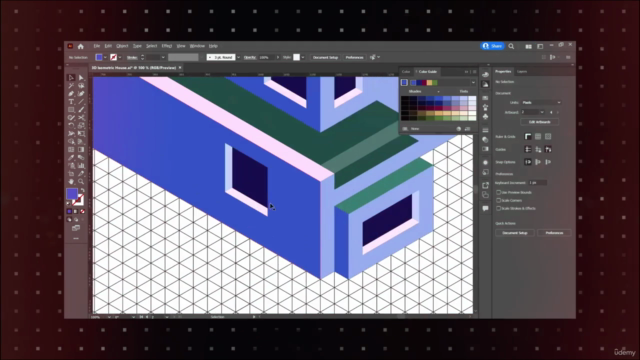Click Preferences in control bar
Viewport: 640px width, 360px height.
[x=354, y=58]
